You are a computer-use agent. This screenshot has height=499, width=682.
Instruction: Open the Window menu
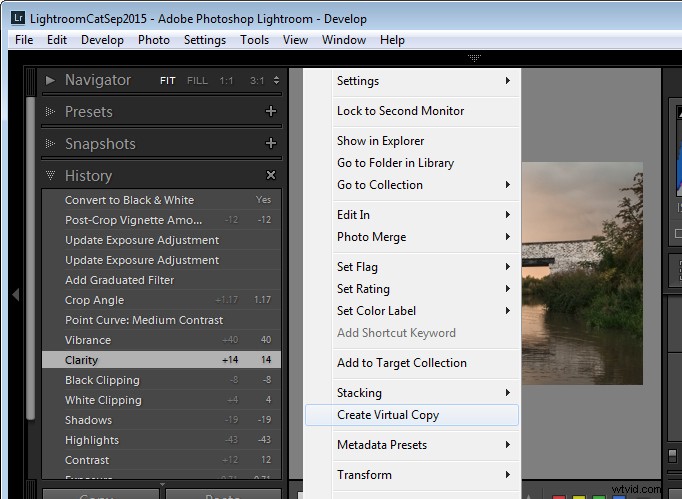click(344, 40)
